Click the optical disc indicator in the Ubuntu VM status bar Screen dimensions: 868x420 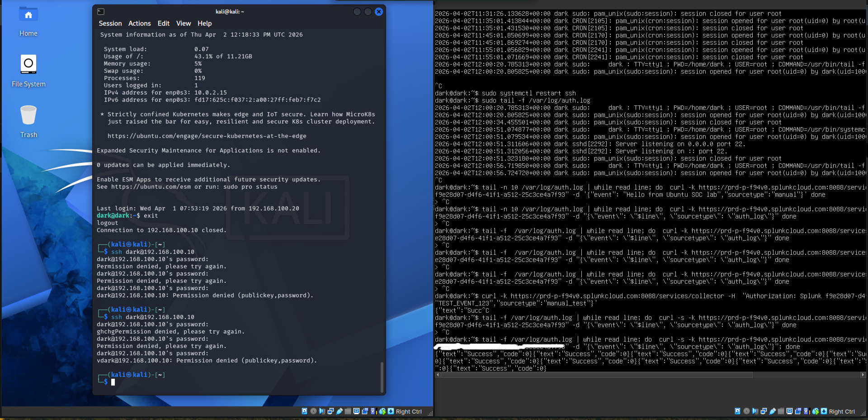(746, 411)
